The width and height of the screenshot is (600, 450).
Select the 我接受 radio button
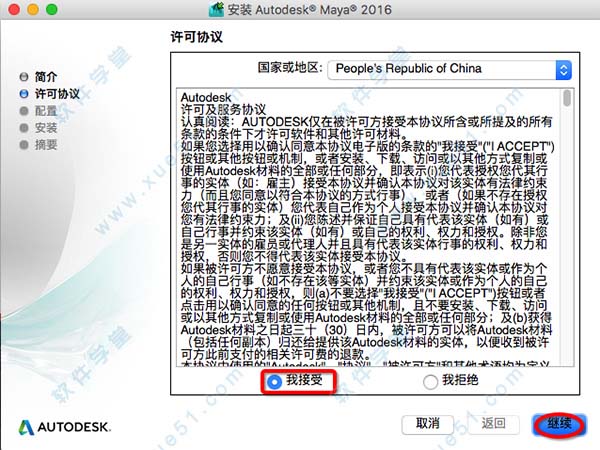[274, 381]
